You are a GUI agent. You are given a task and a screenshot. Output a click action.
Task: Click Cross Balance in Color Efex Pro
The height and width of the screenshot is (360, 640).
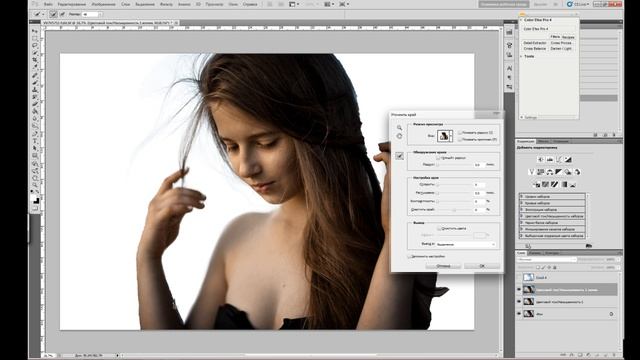pyautogui.click(x=535, y=49)
